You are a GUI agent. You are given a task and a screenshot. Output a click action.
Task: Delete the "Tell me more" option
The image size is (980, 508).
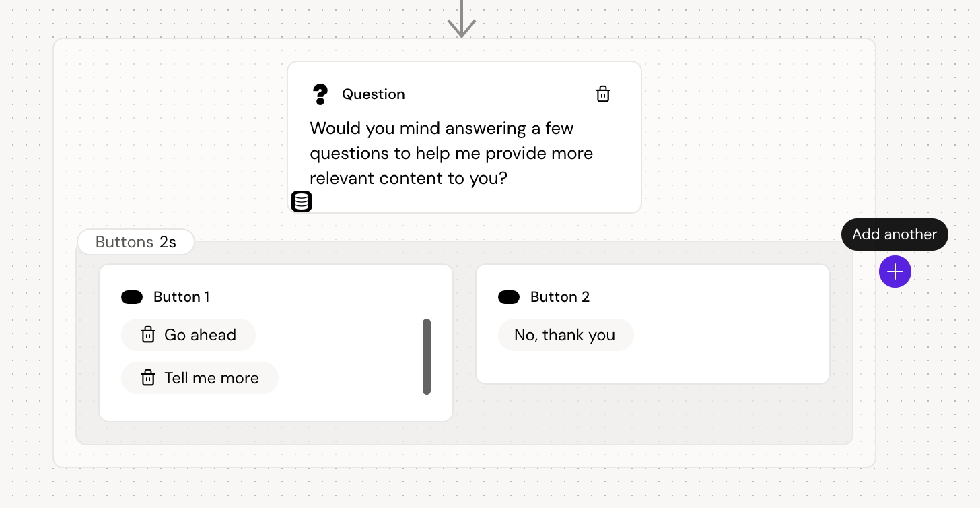point(148,378)
